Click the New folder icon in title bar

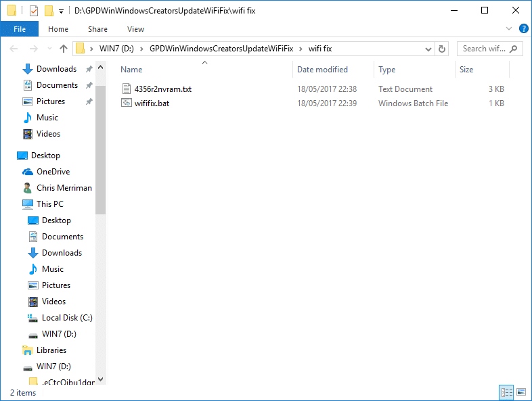[x=49, y=11]
